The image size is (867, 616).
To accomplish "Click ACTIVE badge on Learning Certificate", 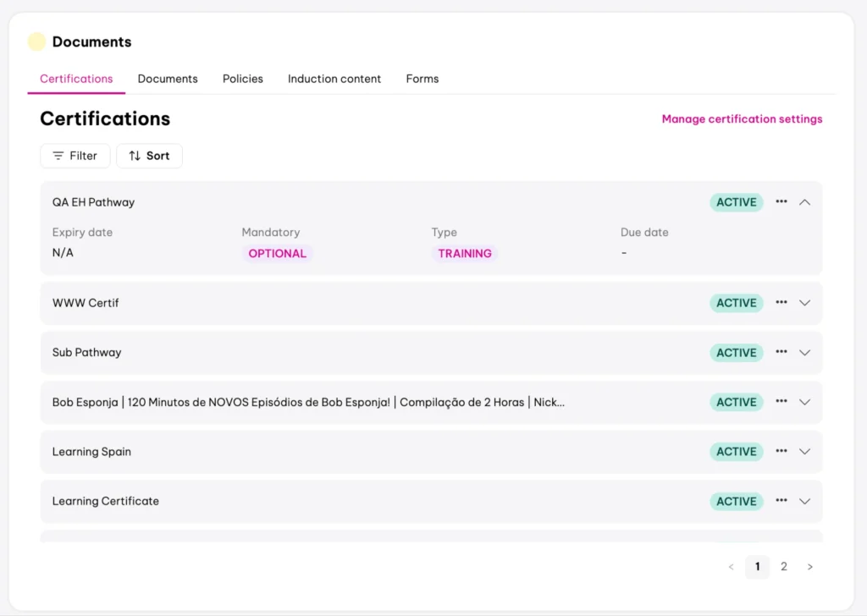I will [x=737, y=501].
